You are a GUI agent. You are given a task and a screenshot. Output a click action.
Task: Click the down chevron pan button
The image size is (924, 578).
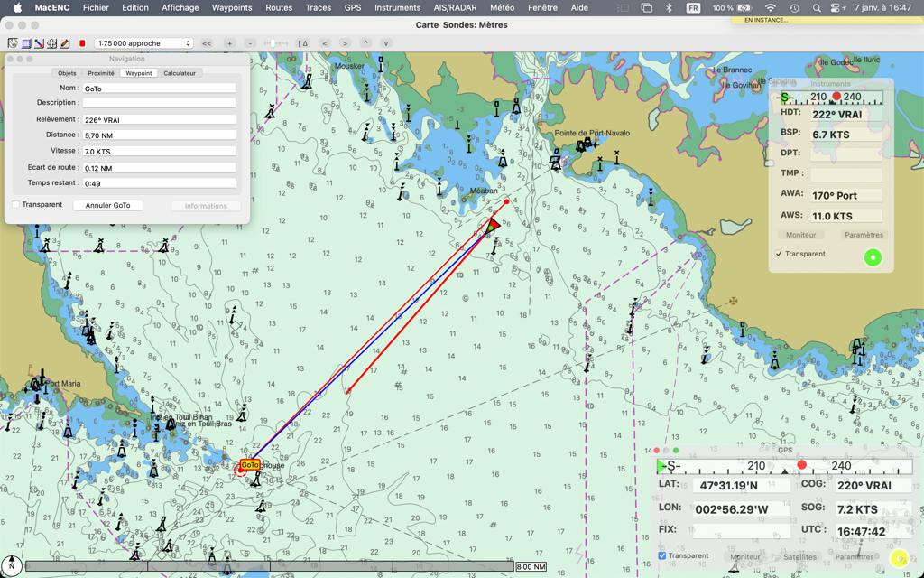click(385, 43)
